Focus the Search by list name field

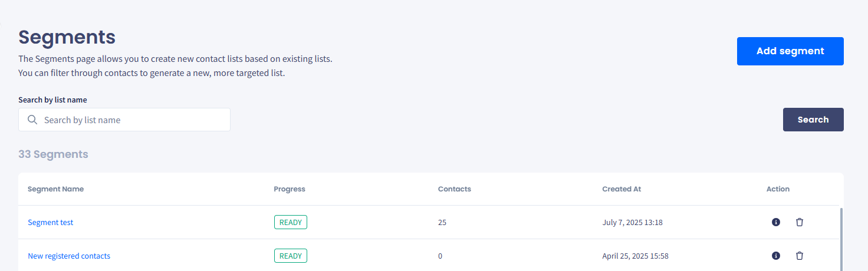pos(124,120)
